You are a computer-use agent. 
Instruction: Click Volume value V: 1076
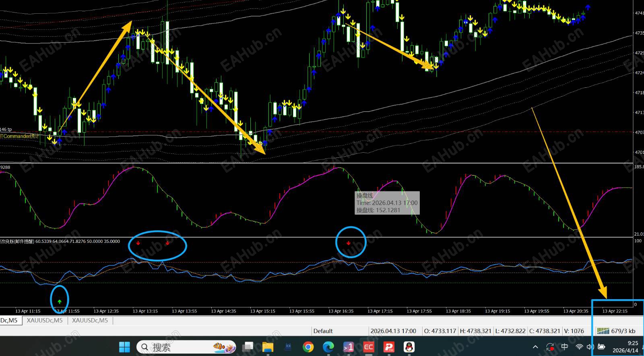point(574,331)
